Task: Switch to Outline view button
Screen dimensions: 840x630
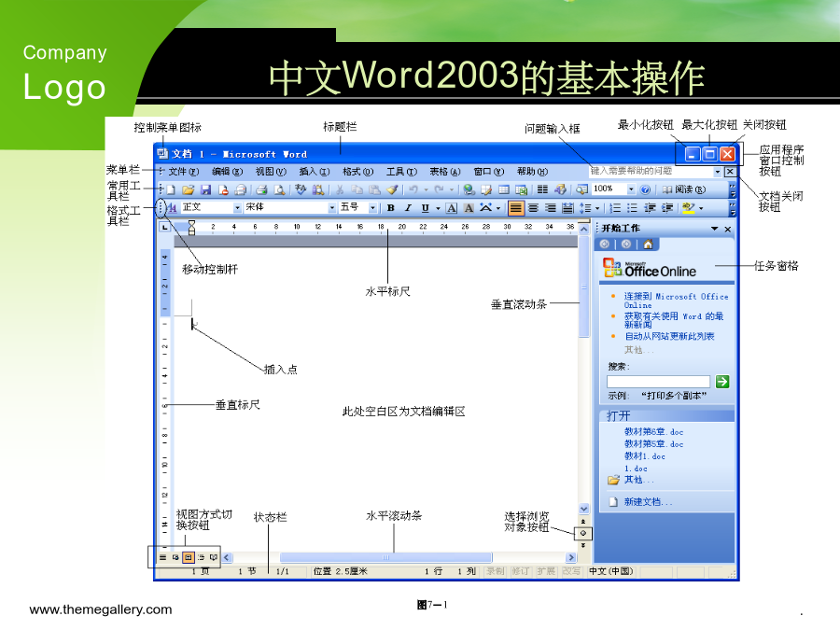Action: pos(201,558)
